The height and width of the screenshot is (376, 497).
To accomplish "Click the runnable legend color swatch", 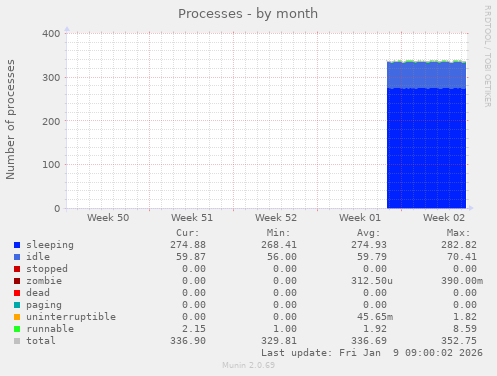I will tap(17, 329).
